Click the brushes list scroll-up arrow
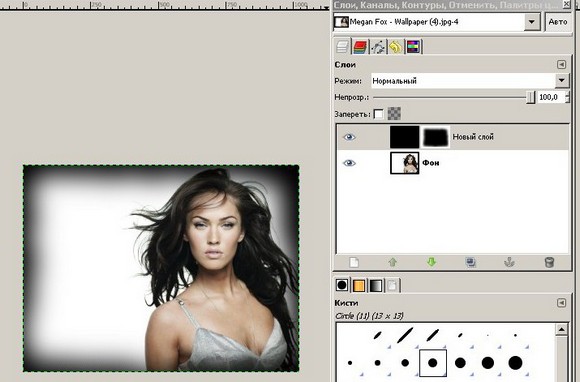Screen dimensions: 580x382 pyautogui.click(x=561, y=329)
